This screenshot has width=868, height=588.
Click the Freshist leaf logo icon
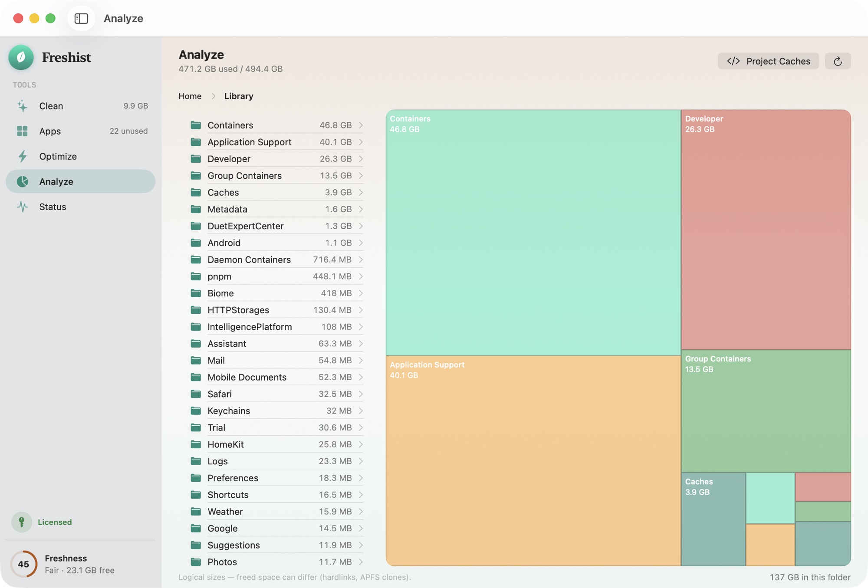pos(21,57)
